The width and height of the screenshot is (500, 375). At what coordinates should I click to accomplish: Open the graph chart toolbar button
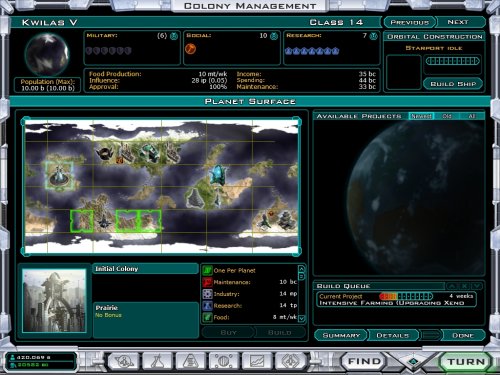click(257, 361)
